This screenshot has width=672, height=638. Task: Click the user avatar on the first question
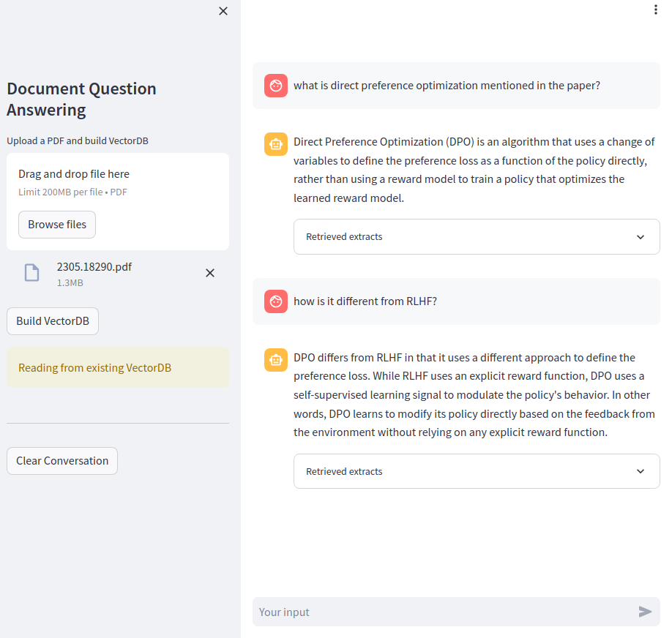(x=276, y=86)
